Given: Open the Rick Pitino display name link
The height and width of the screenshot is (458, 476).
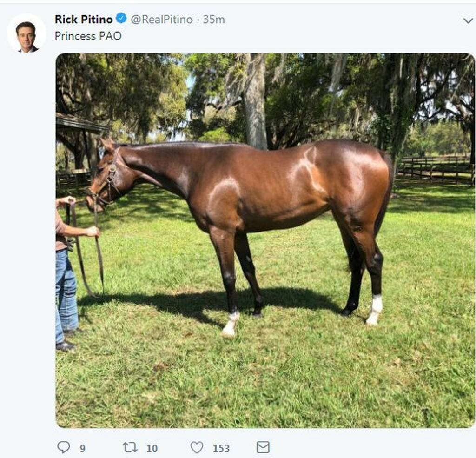Looking at the screenshot, I should (x=84, y=19).
